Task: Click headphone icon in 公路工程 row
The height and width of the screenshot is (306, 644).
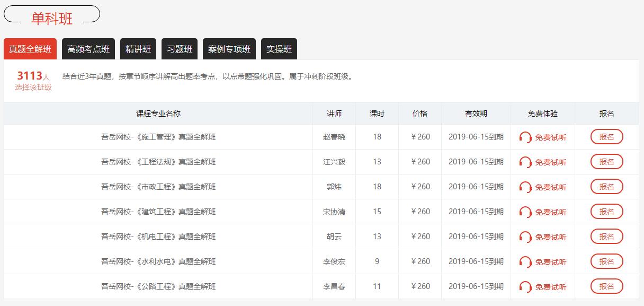Action: click(x=525, y=287)
